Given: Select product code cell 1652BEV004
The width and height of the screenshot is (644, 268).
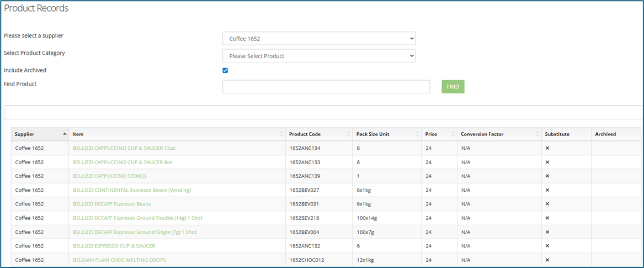Looking at the screenshot, I should pos(319,232).
